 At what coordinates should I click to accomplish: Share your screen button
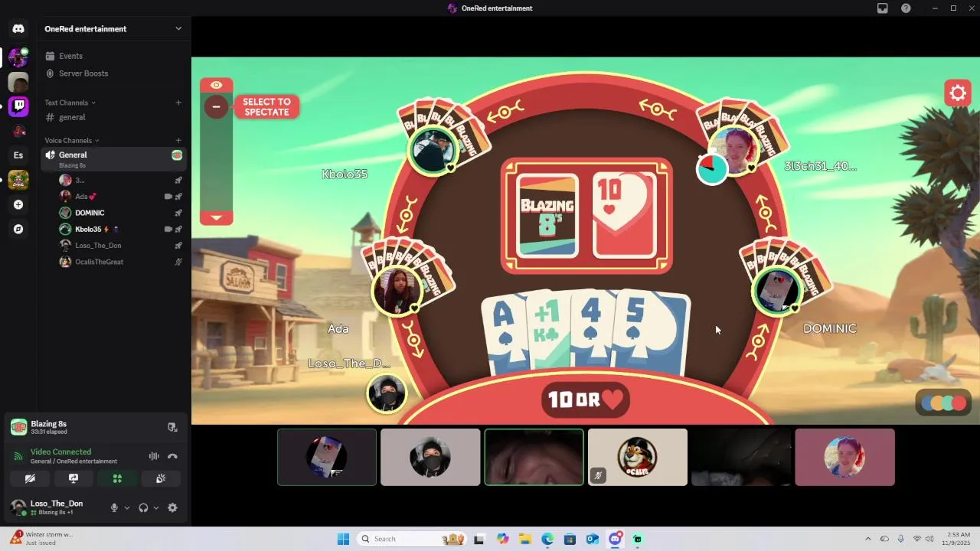click(73, 478)
